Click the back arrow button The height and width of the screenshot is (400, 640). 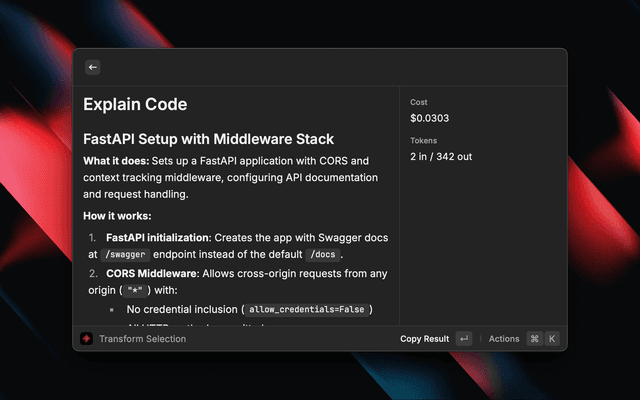93,67
